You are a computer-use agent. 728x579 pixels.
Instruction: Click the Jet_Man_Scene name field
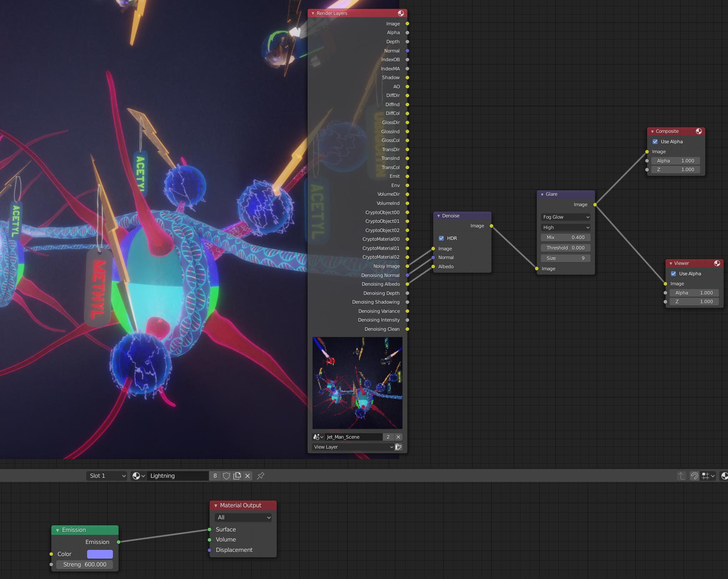tap(353, 437)
